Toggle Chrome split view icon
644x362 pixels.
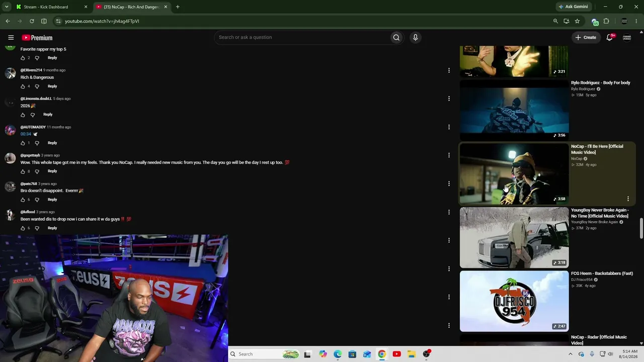[x=44, y=21]
